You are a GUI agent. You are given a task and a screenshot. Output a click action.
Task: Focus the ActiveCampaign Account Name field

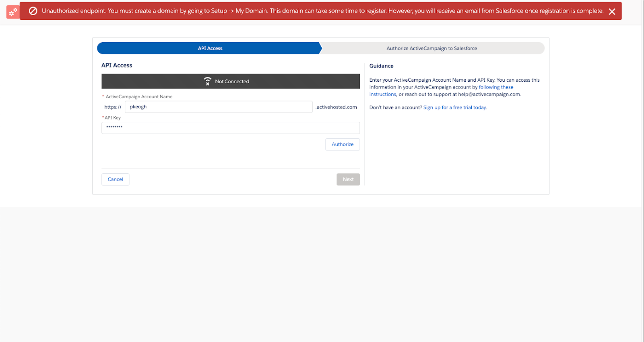coord(219,107)
